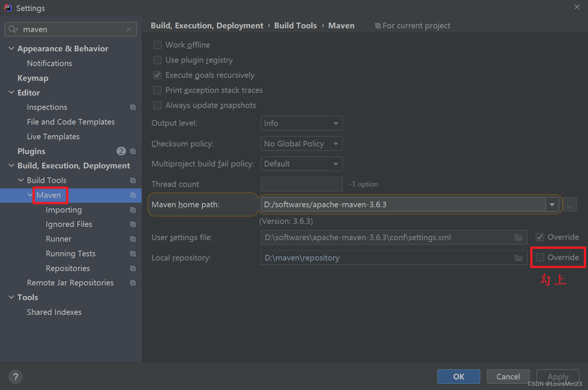The width and height of the screenshot is (588, 390).
Task: Clear the maven search field text
Action: [x=129, y=29]
